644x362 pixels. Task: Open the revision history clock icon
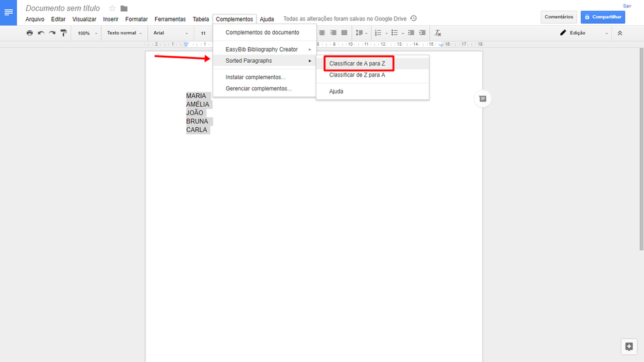pos(414,18)
